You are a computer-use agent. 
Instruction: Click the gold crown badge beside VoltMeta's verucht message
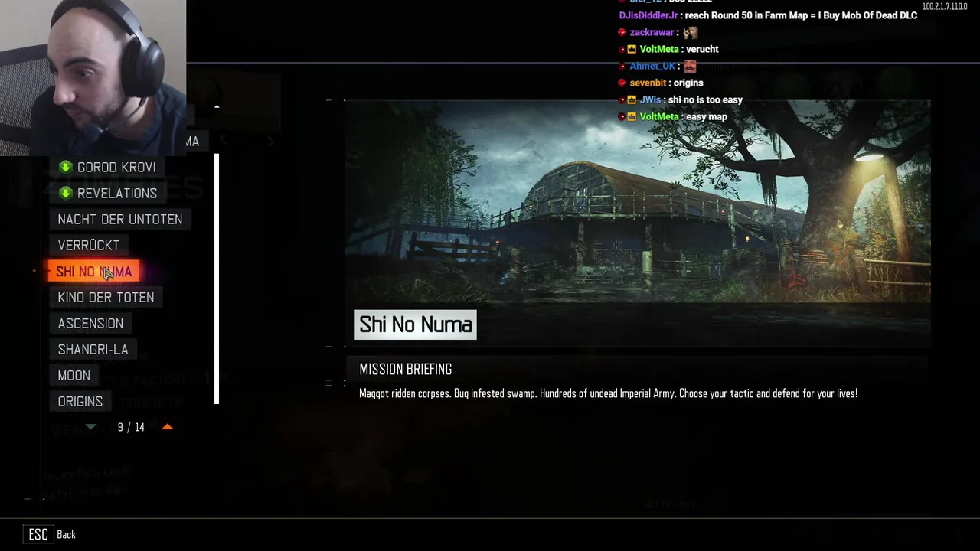(x=632, y=49)
